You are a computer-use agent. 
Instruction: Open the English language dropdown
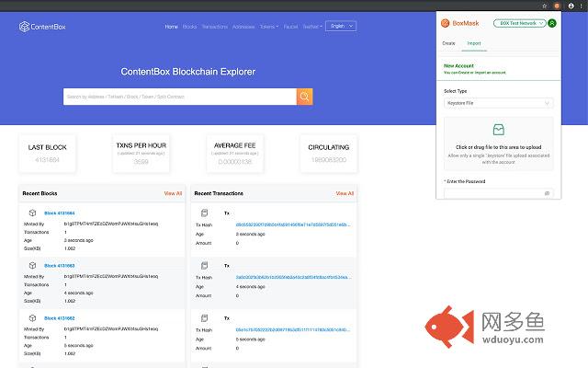click(341, 26)
